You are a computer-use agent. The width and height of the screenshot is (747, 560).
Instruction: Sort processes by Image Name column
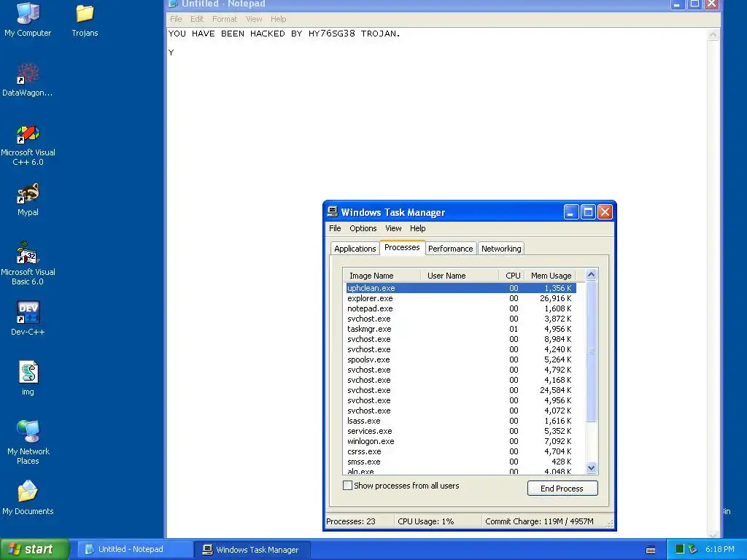point(382,276)
